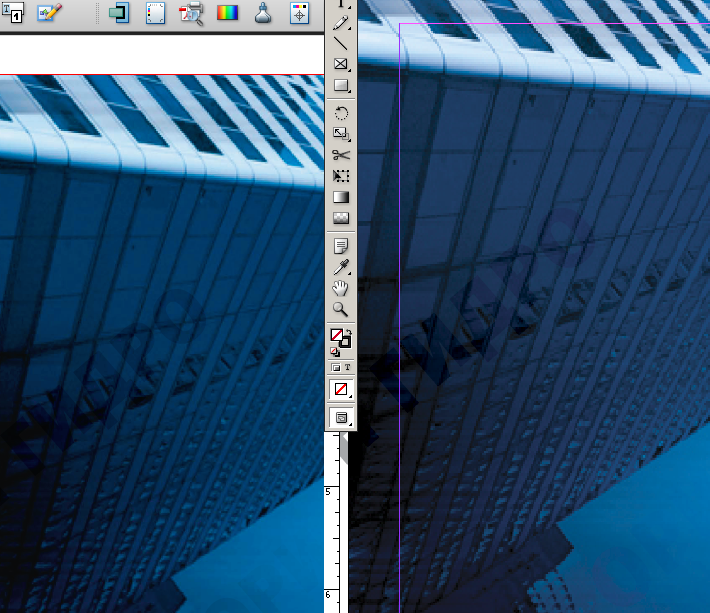Select the Rectangle Frame tool
This screenshot has width=710, height=613.
point(341,64)
